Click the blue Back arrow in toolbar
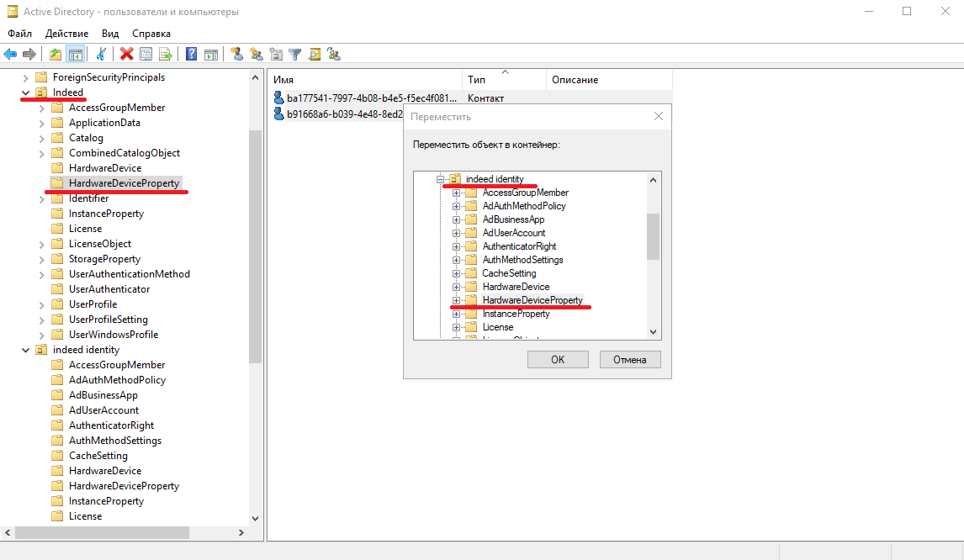 [x=10, y=55]
